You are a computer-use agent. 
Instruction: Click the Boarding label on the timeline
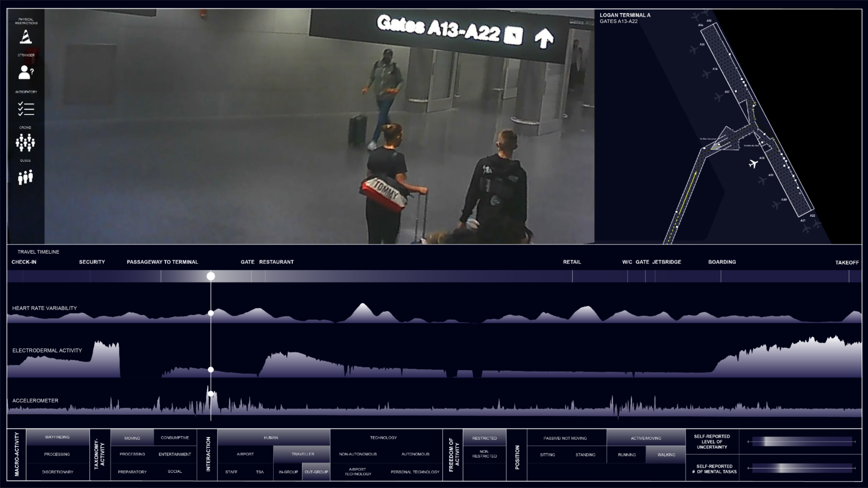click(722, 262)
